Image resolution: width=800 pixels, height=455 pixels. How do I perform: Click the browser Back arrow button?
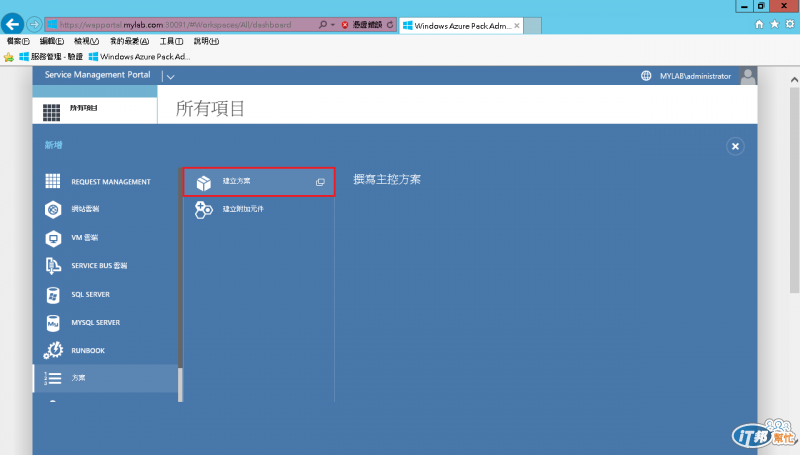12,24
